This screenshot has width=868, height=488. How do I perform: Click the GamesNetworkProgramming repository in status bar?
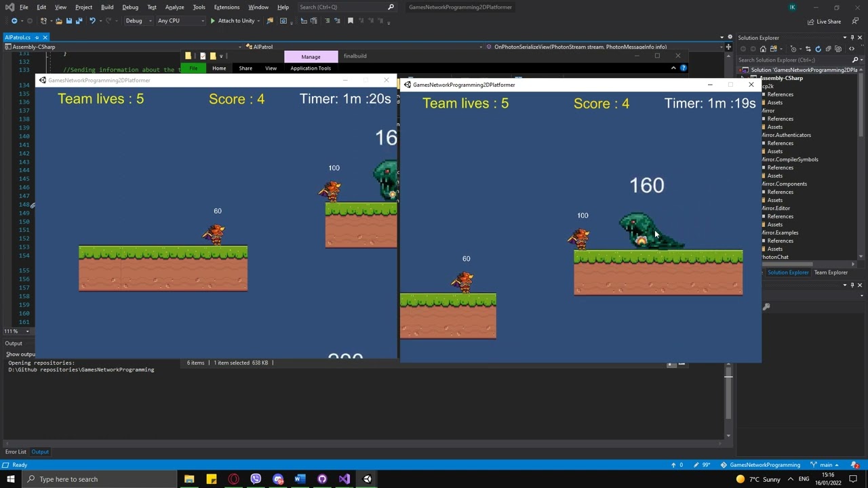(760, 465)
